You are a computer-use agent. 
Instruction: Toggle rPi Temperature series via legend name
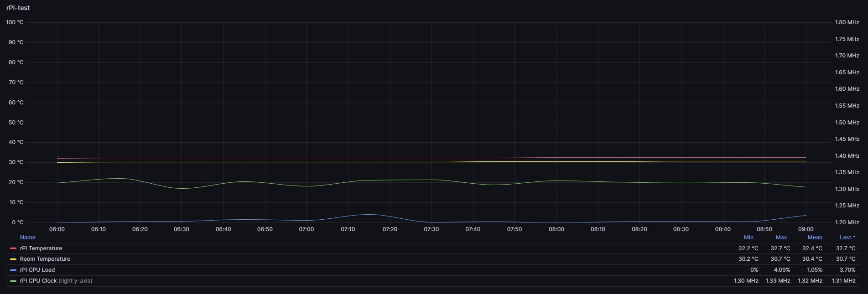[41, 248]
